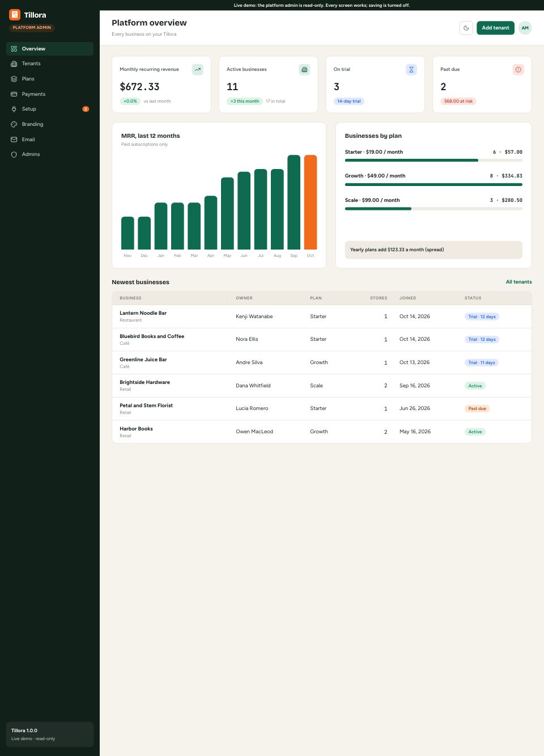This screenshot has width=544, height=756.
Task: Click the Petal and Stem Florist name
Action: pyautogui.click(x=146, y=406)
